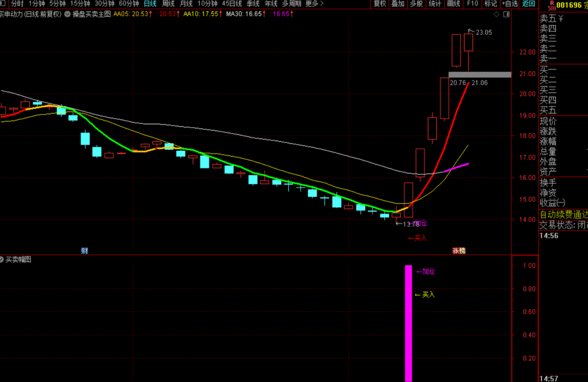Switch to 月线 monthly chart
Viewport: 588px width, 382px height.
click(x=186, y=4)
